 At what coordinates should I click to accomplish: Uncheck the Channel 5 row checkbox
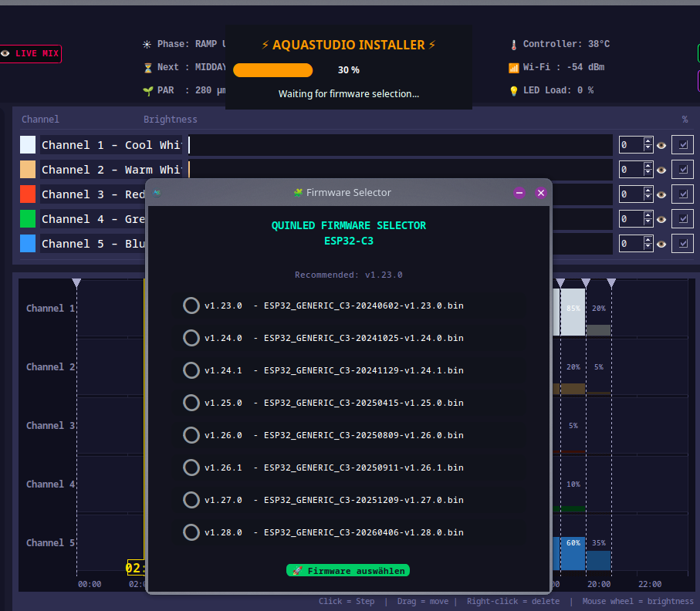point(682,243)
